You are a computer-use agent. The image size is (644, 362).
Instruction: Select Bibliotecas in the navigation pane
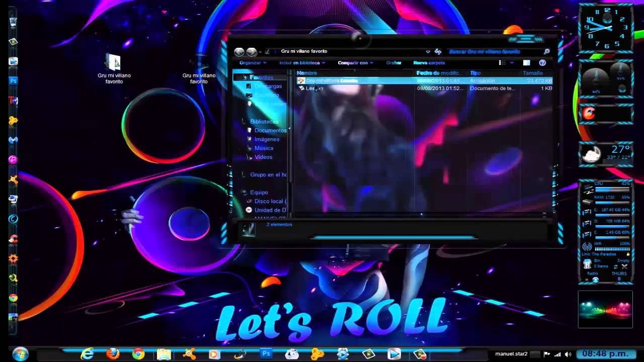(264, 122)
